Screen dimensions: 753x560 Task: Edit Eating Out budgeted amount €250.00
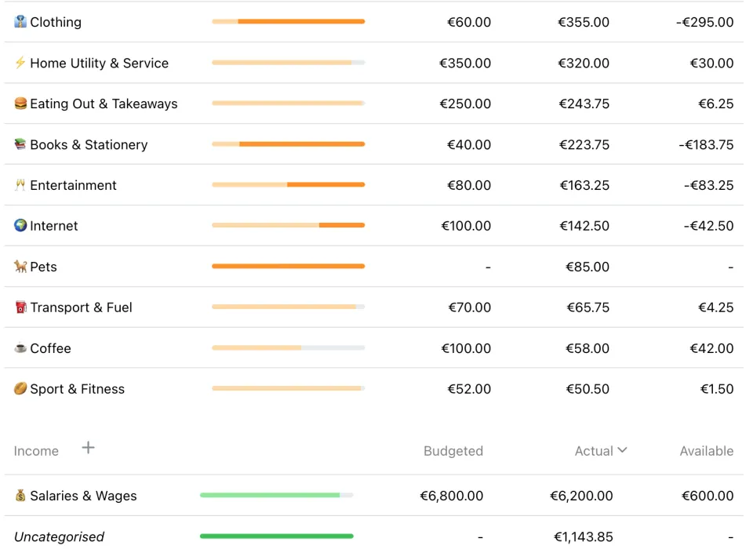point(465,104)
